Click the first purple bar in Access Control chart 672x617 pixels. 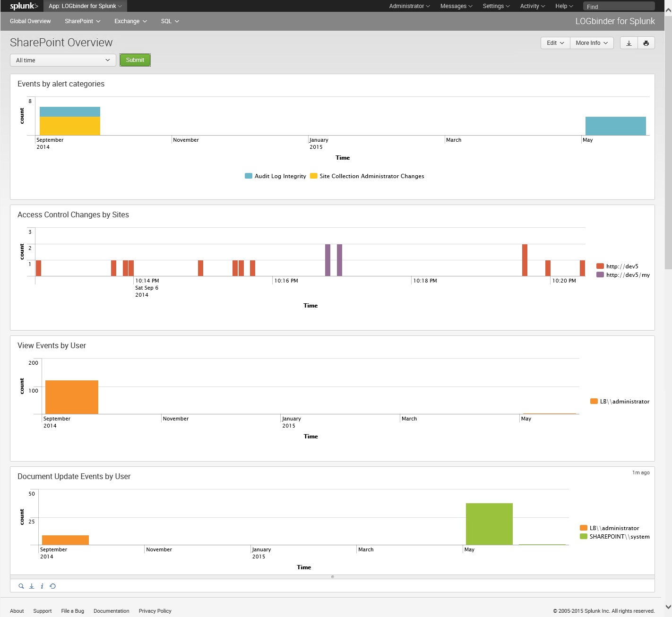coord(328,260)
